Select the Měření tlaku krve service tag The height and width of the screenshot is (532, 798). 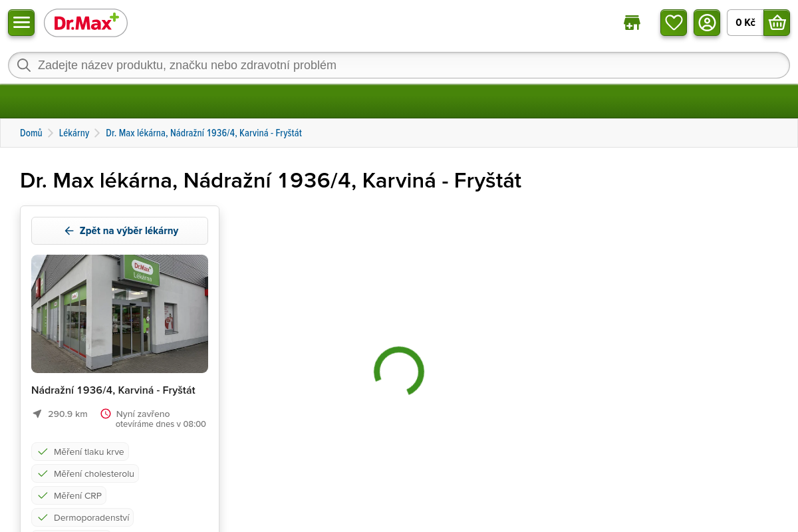tap(80, 452)
